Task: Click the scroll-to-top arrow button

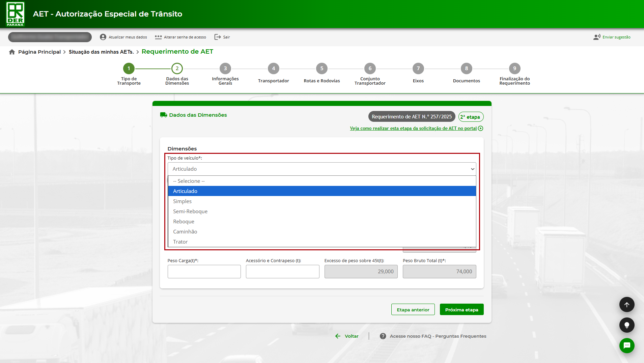Action: point(627,305)
